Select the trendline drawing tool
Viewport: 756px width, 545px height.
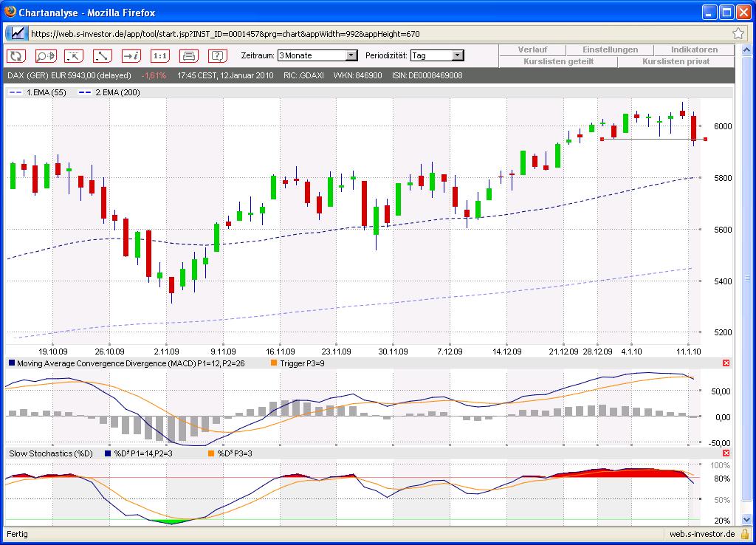tap(102, 55)
